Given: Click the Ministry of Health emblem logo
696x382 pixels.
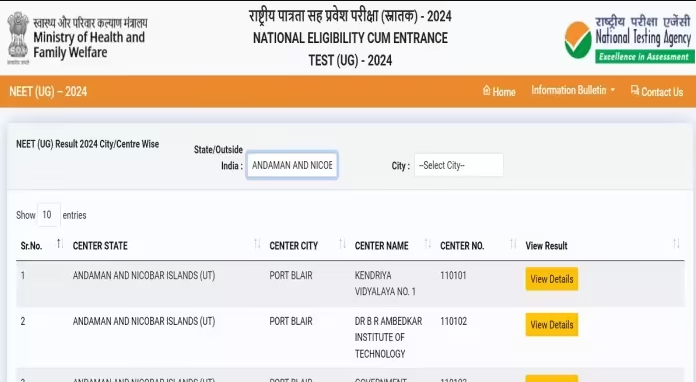Looking at the screenshot, I should [18, 38].
